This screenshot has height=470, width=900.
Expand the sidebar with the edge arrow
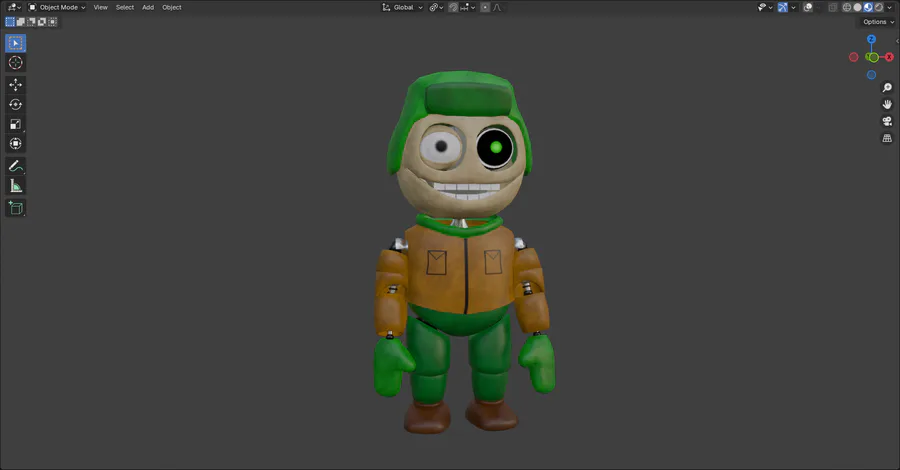click(x=897, y=41)
